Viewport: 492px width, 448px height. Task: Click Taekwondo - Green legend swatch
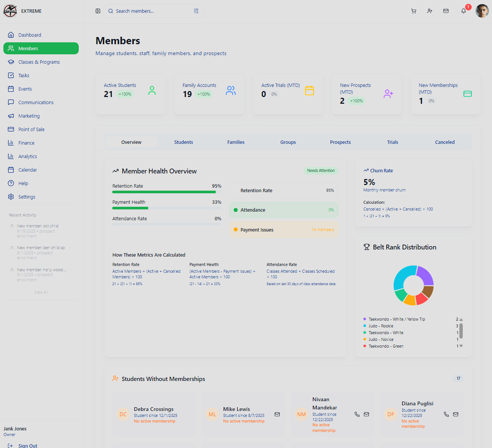tap(364, 346)
